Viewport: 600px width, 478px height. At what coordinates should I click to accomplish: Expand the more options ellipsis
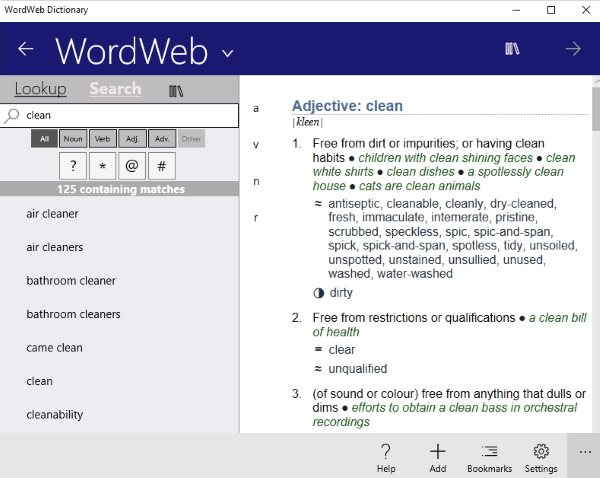point(585,452)
